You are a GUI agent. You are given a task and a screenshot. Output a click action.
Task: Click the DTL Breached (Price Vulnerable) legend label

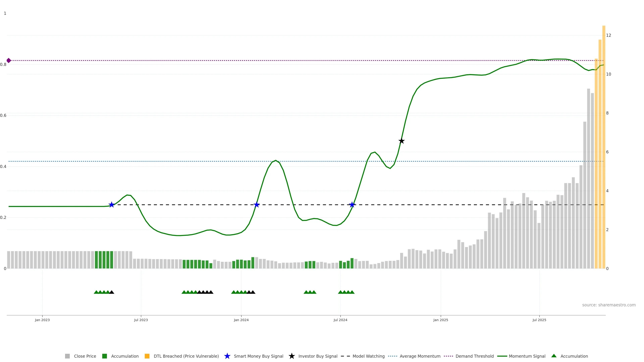[x=186, y=356]
